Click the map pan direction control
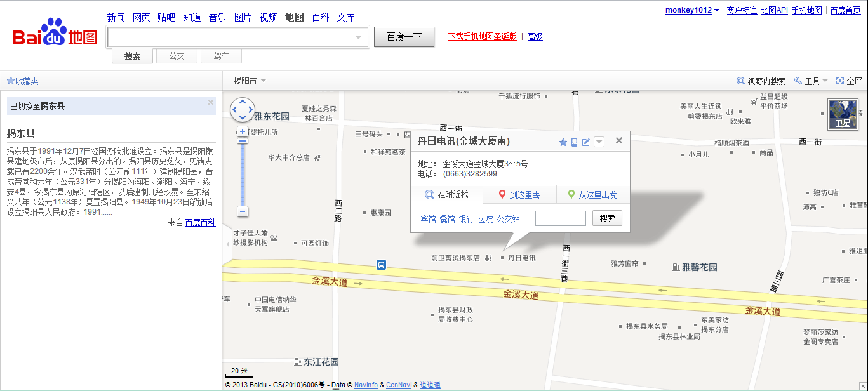Image resolution: width=868 pixels, height=391 pixels. click(x=242, y=110)
